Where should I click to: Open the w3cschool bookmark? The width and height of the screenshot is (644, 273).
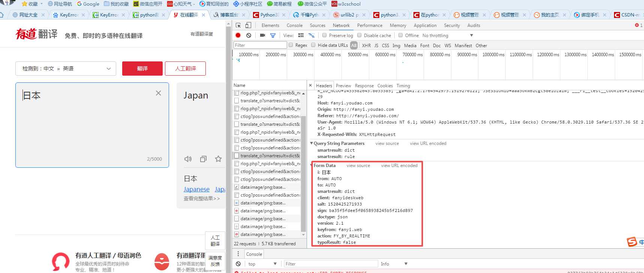coord(346,4)
